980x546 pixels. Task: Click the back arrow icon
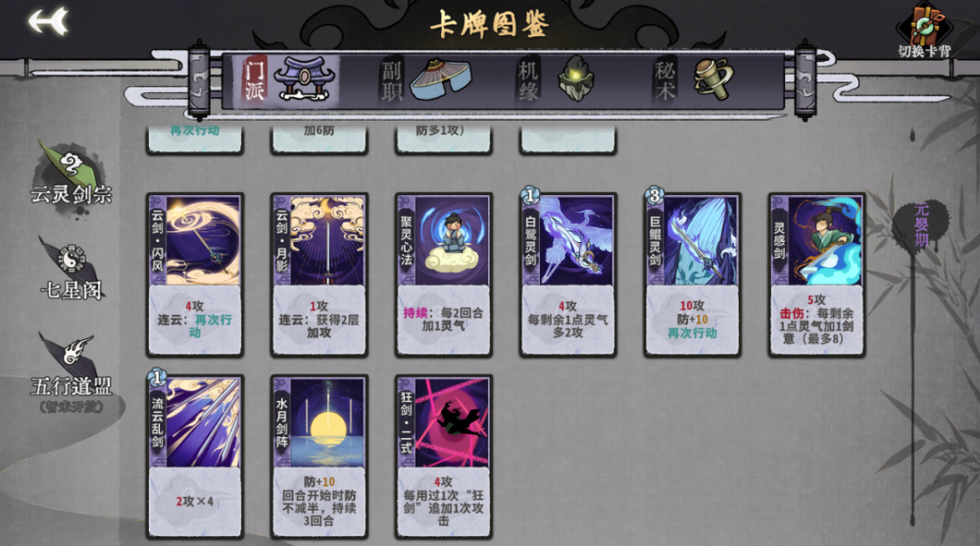pos(48,22)
